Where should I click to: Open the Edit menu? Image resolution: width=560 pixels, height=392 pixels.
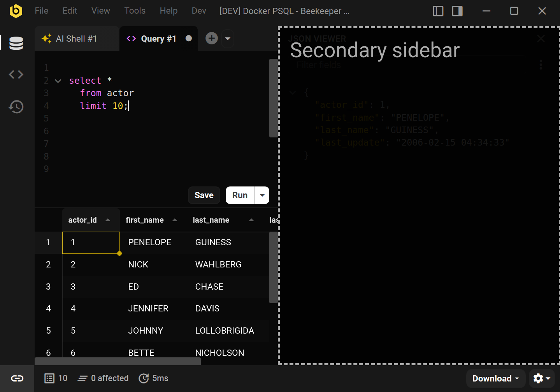pyautogui.click(x=70, y=11)
